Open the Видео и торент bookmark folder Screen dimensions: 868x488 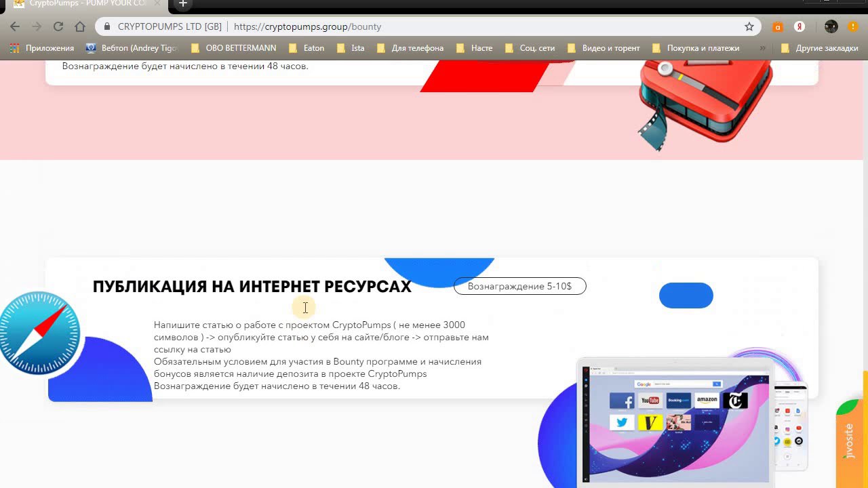[604, 48]
